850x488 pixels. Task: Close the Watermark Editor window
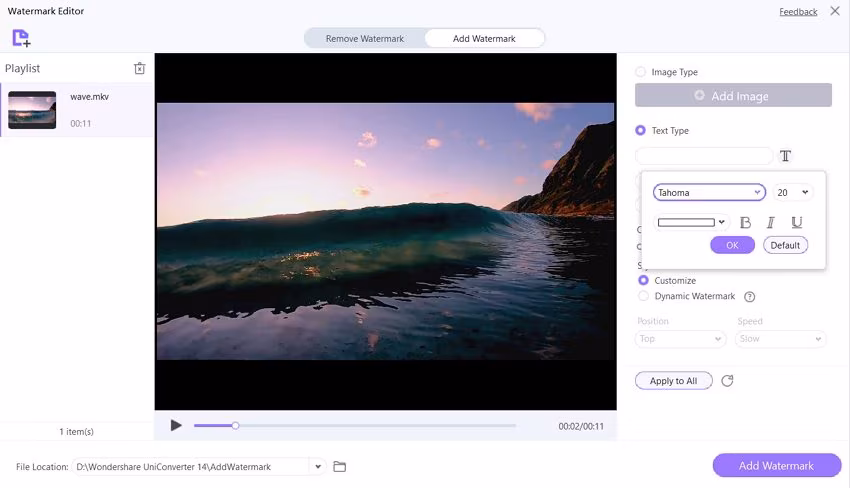tap(835, 11)
